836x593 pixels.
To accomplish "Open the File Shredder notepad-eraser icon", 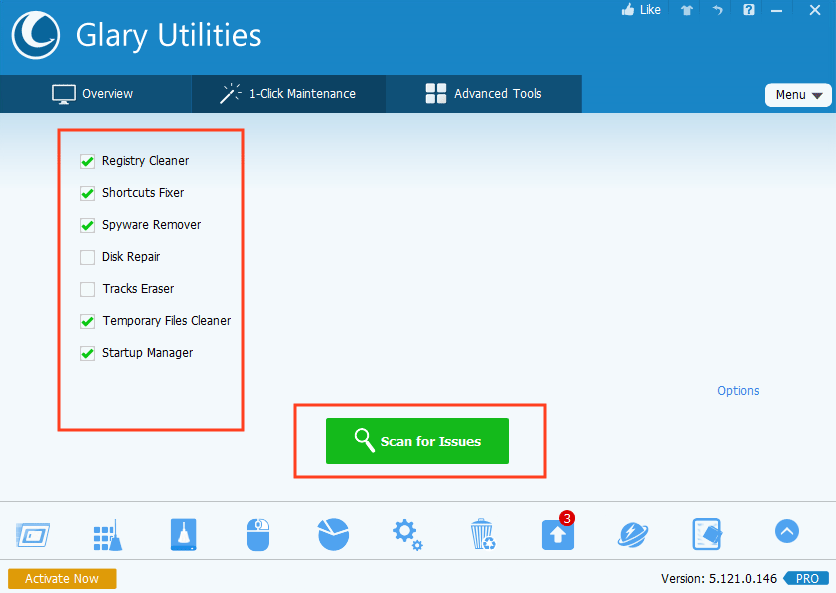I will [x=707, y=534].
